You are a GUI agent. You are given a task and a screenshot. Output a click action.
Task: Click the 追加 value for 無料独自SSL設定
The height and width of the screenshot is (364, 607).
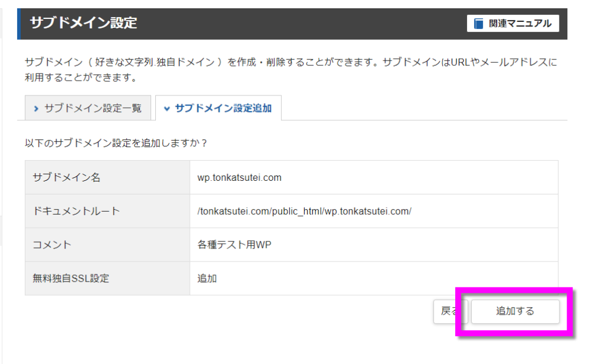pyautogui.click(x=207, y=279)
